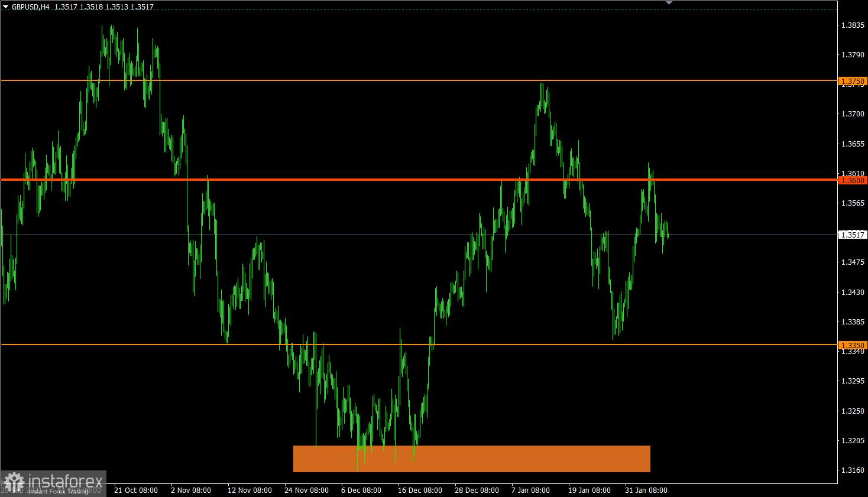Open the chart dropdown arrow beside GBPUSD,H4

click(6, 7)
